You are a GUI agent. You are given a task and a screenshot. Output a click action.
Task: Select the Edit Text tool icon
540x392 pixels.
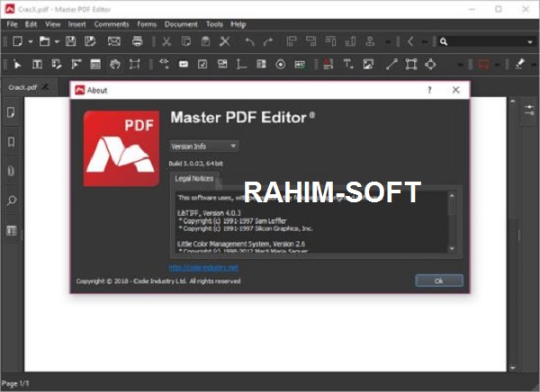(37, 65)
